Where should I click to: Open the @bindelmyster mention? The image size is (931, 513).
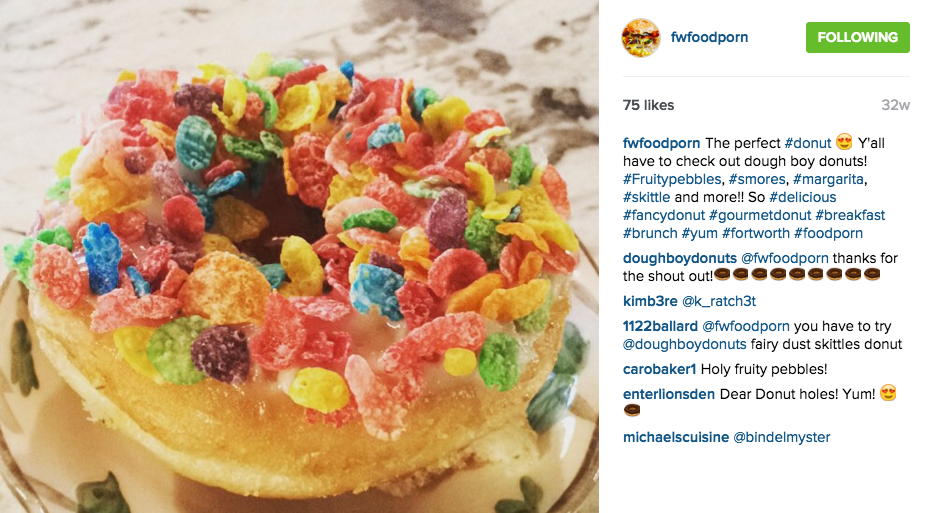click(x=782, y=437)
